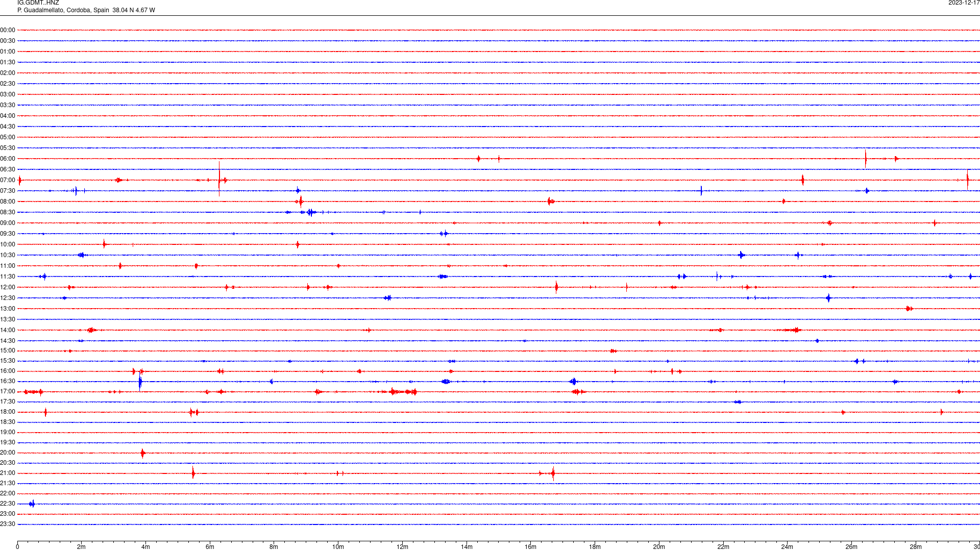Click the red burst on the 17:00 trace near 12m
The width and height of the screenshot is (980, 551).
click(403, 392)
